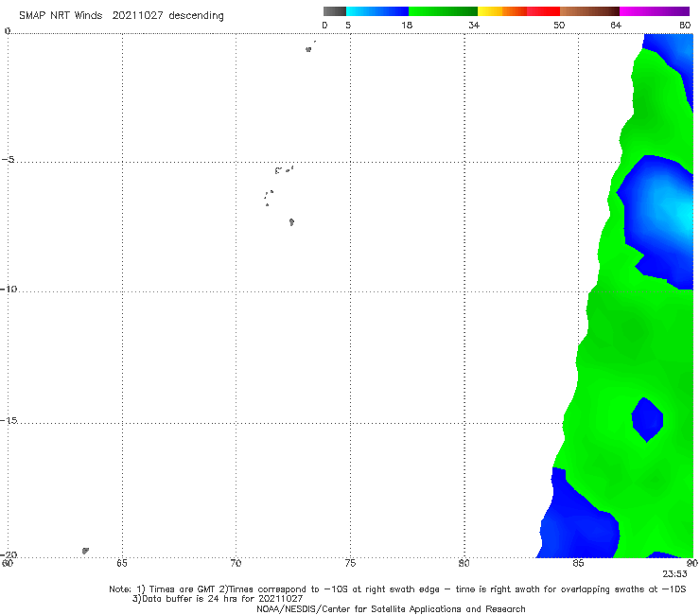
Task: Click the color bar label '5'
Action: click(x=348, y=25)
